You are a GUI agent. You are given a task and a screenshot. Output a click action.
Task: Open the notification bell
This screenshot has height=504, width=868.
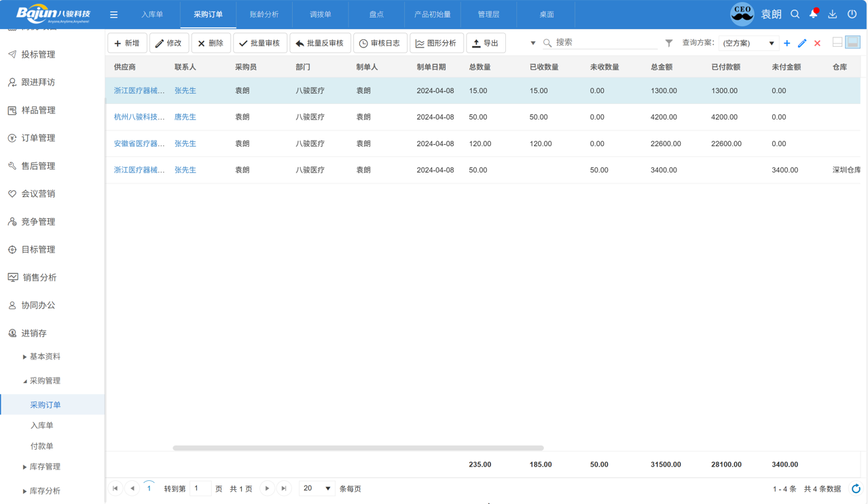pyautogui.click(x=813, y=14)
